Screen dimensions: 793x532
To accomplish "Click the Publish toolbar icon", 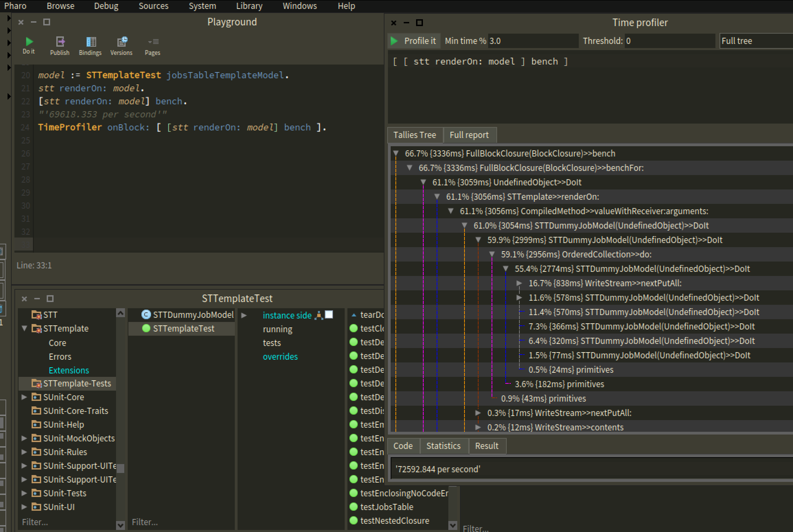I will click(x=60, y=42).
